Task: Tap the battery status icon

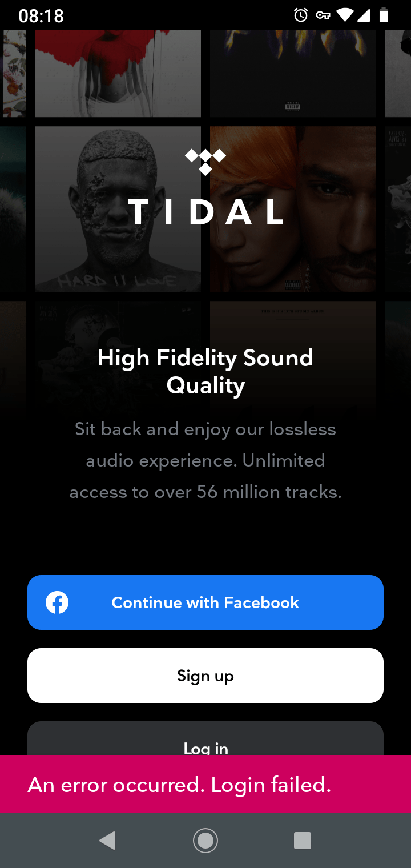Action: click(384, 15)
